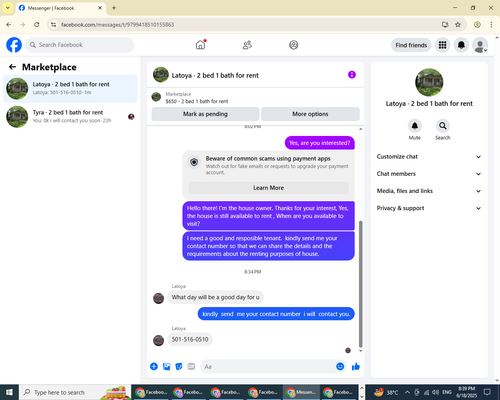Open the Chrome profile icon

point(477,25)
